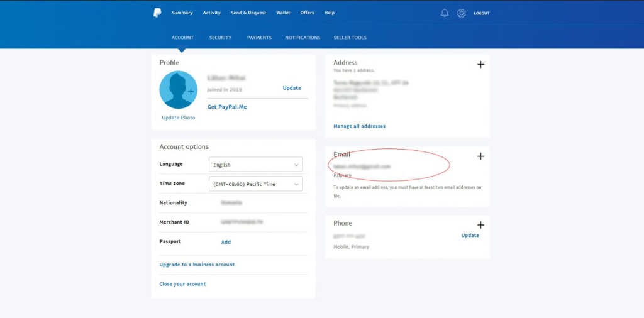This screenshot has width=644, height=318.
Task: Switch to the NOTIFICATIONS tab
Action: tap(303, 37)
